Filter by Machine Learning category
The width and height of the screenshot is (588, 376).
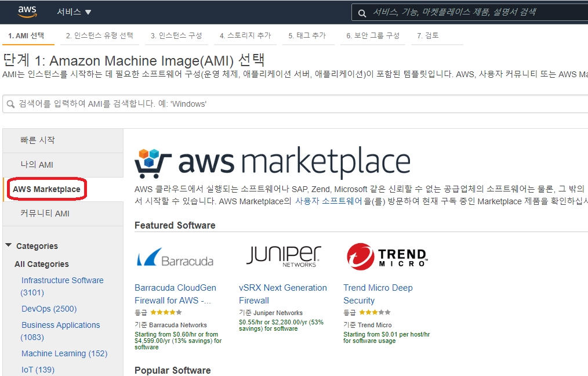(64, 353)
